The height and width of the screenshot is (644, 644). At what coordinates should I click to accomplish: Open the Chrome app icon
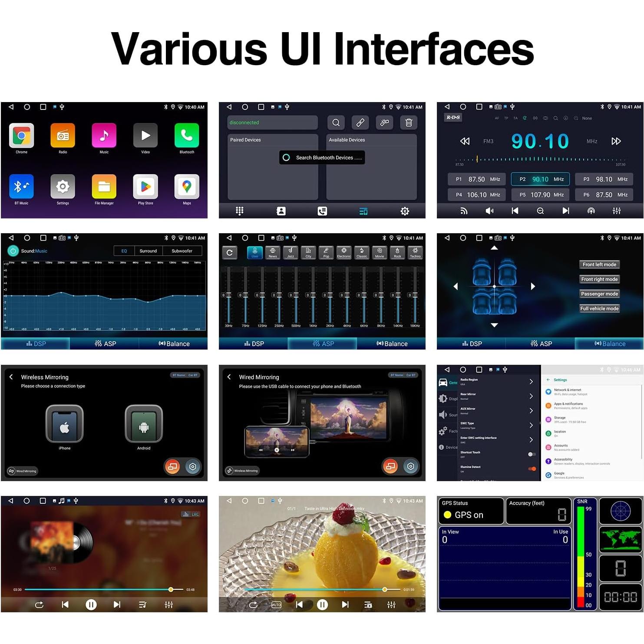(x=21, y=136)
